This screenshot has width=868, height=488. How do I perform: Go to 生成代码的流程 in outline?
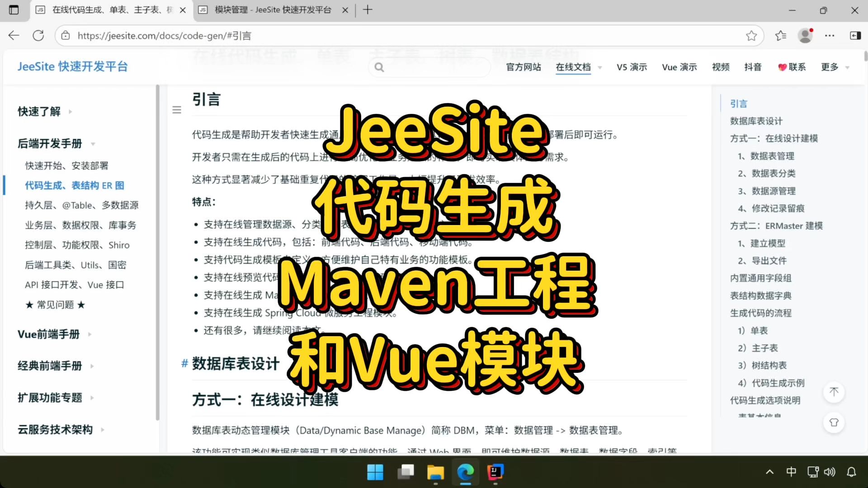coord(760,313)
